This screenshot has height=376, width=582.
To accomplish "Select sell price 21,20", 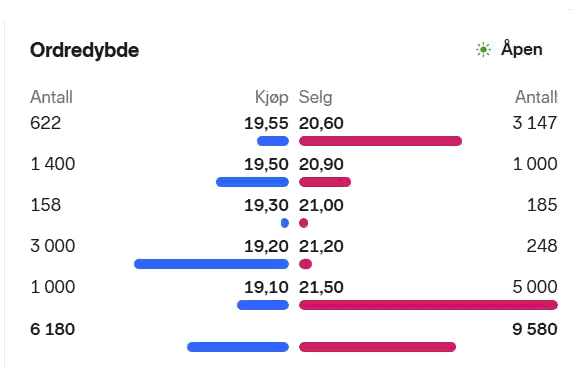I will tap(321, 246).
